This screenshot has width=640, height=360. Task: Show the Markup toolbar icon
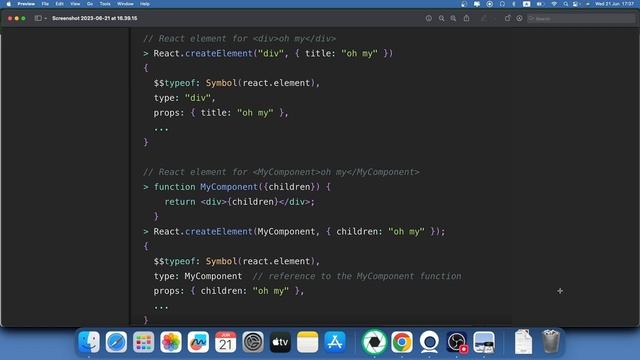pos(519,18)
